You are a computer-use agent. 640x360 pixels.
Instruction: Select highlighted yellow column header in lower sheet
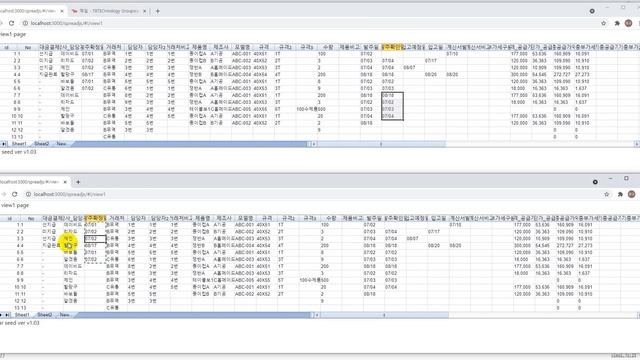coord(95,218)
